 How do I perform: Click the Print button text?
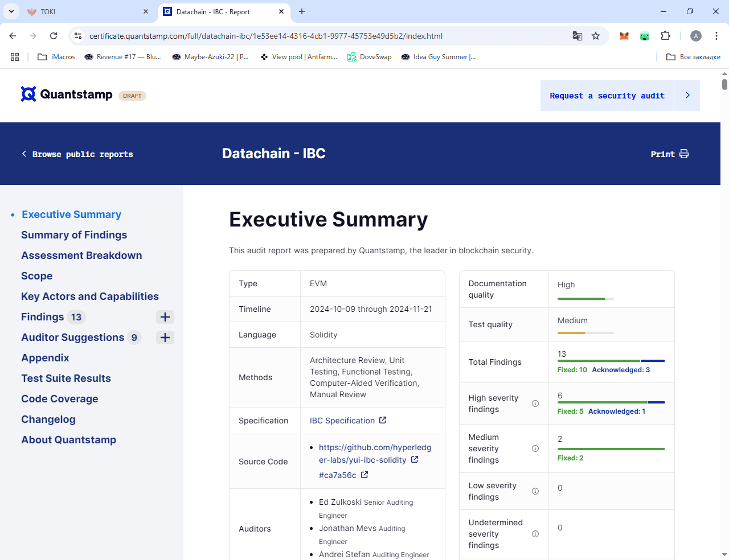[663, 154]
